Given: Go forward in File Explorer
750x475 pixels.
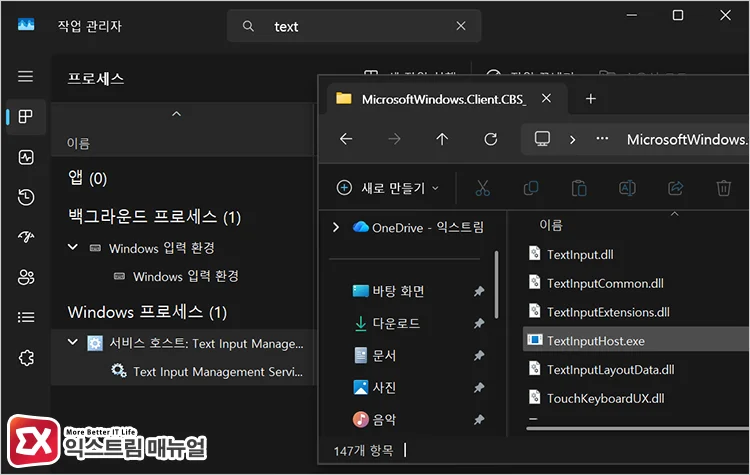Looking at the screenshot, I should (x=394, y=139).
